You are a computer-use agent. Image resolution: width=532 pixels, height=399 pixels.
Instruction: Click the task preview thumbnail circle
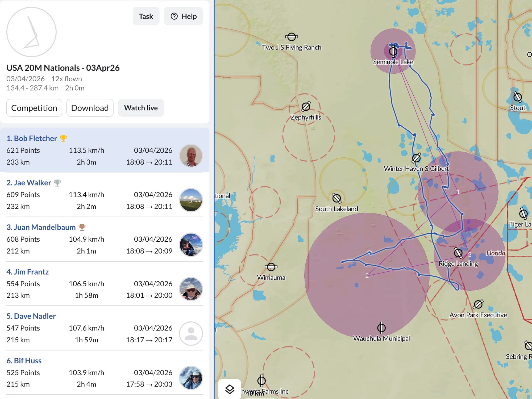(31, 32)
